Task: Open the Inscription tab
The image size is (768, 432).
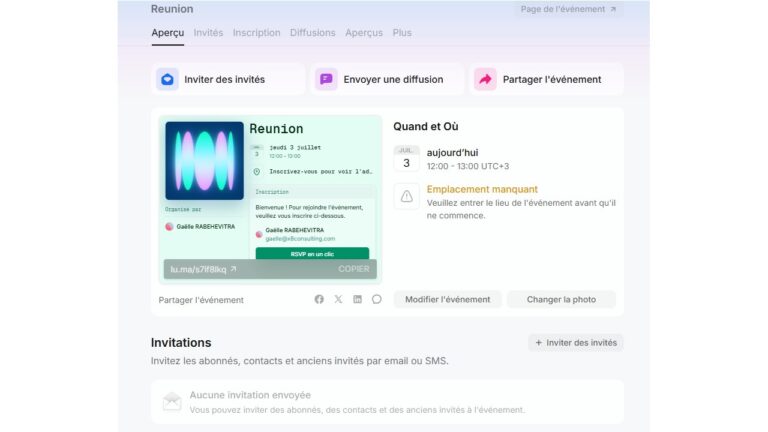Action: pyautogui.click(x=256, y=33)
